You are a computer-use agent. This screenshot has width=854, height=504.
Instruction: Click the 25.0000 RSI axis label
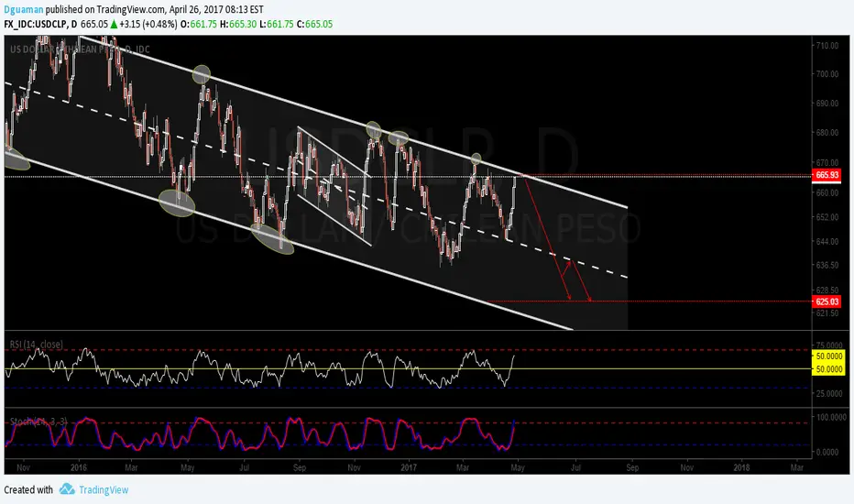click(x=829, y=393)
